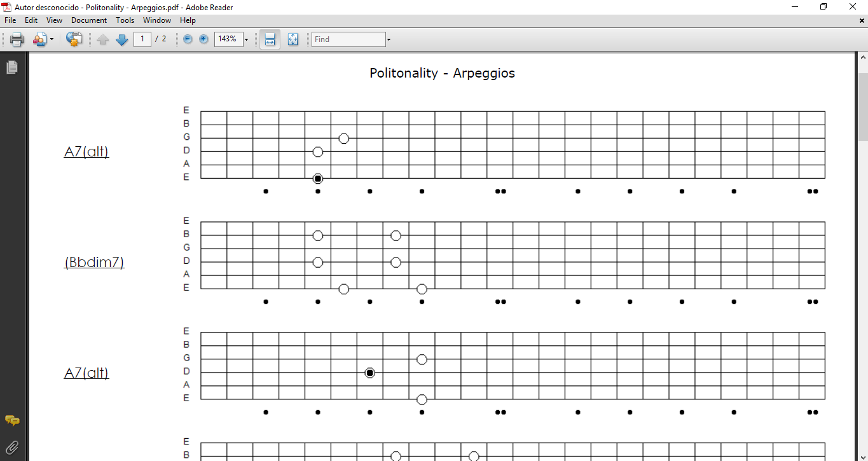The width and height of the screenshot is (868, 461).
Task: Expand the Find options dropdown arrow
Action: (x=389, y=39)
